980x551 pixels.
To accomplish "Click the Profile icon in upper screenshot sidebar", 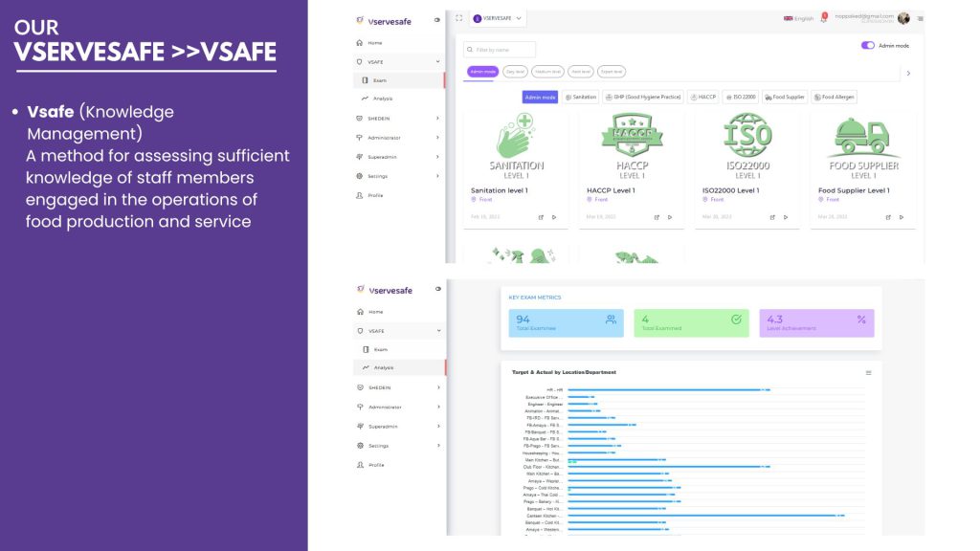I will (360, 195).
